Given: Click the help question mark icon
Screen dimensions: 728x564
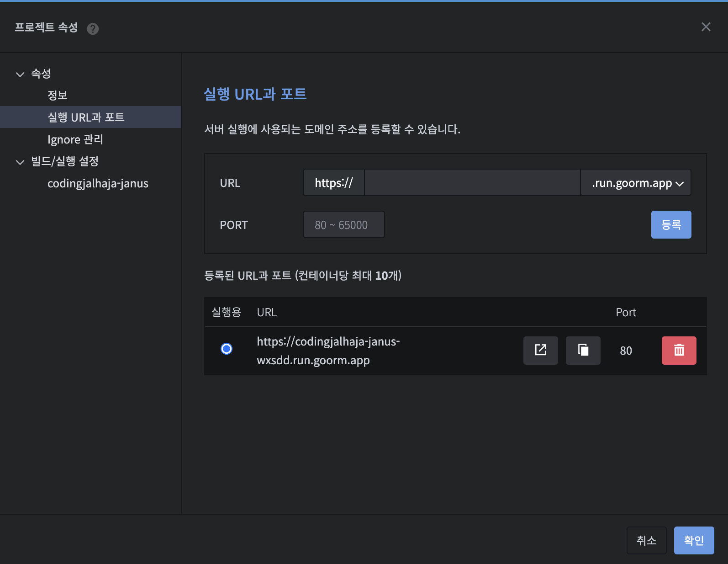Looking at the screenshot, I should point(93,29).
